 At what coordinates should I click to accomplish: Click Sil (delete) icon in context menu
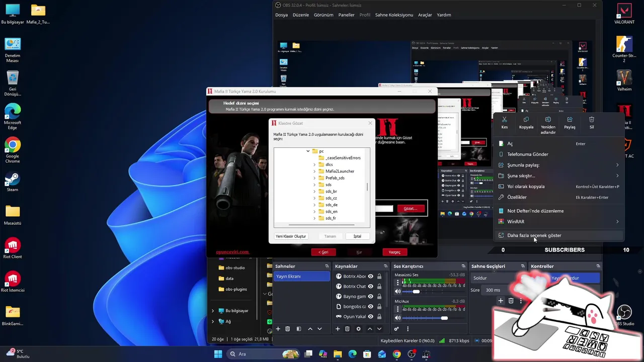(x=592, y=120)
